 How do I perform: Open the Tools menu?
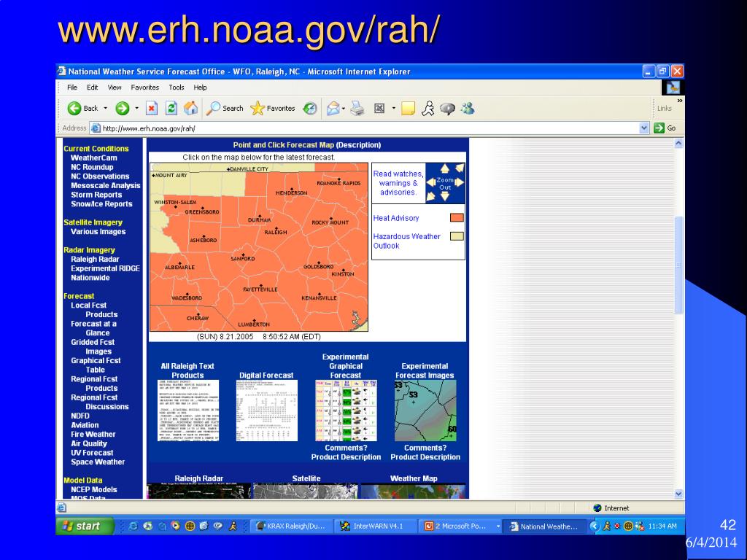(x=177, y=87)
